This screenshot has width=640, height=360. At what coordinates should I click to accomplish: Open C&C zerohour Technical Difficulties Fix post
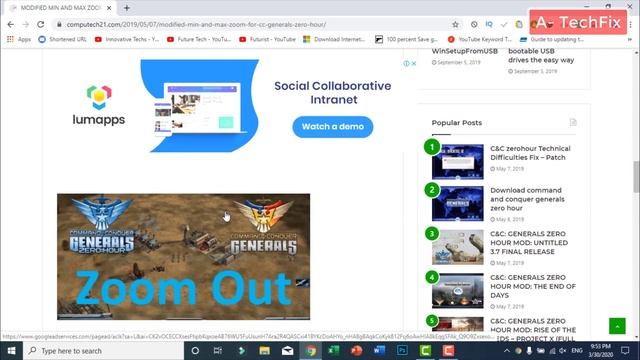(x=530, y=153)
